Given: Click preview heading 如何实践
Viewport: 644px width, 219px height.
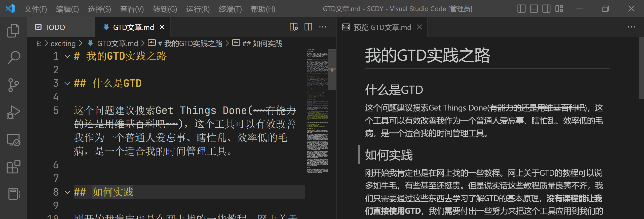Looking at the screenshot, I should pos(389,155).
